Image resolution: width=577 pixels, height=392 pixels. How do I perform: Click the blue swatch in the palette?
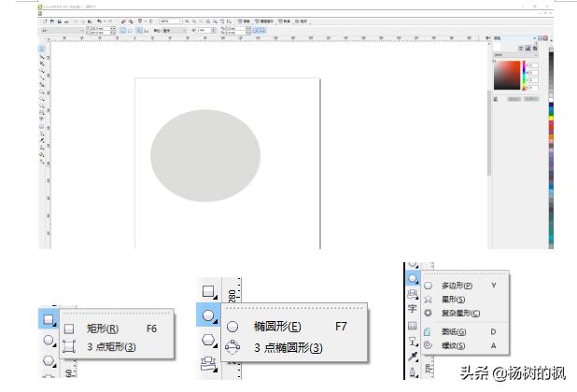(551, 110)
